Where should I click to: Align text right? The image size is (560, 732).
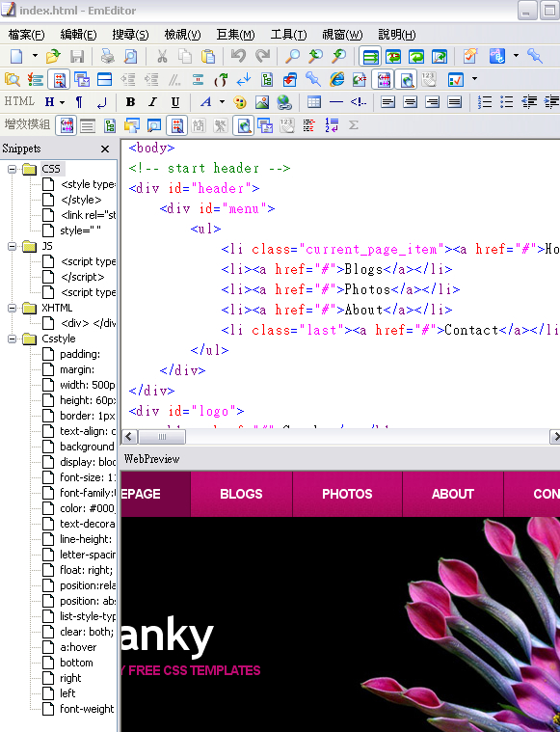(x=433, y=102)
